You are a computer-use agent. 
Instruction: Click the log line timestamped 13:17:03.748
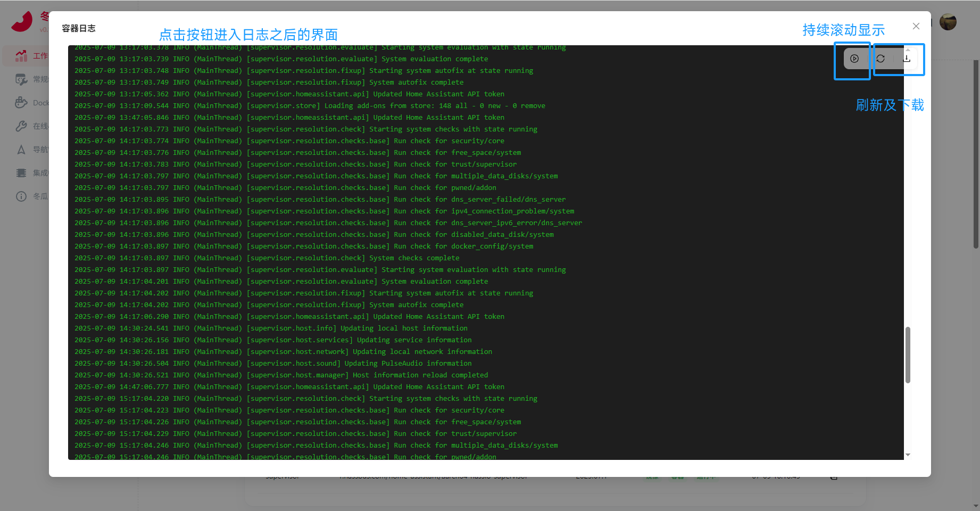coord(304,71)
